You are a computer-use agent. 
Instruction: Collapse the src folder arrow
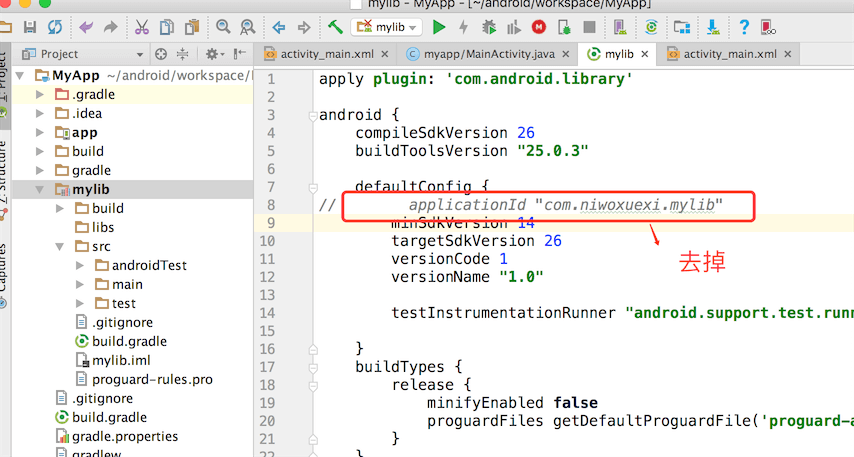point(60,247)
